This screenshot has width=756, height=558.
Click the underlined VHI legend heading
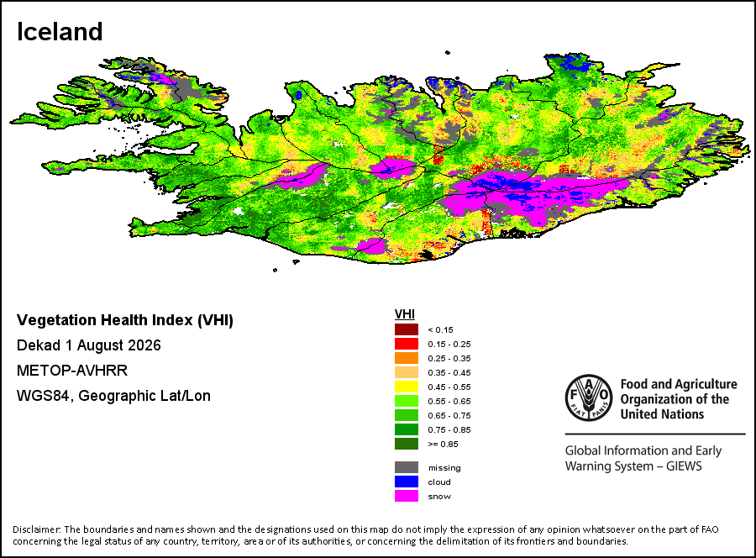405,314
